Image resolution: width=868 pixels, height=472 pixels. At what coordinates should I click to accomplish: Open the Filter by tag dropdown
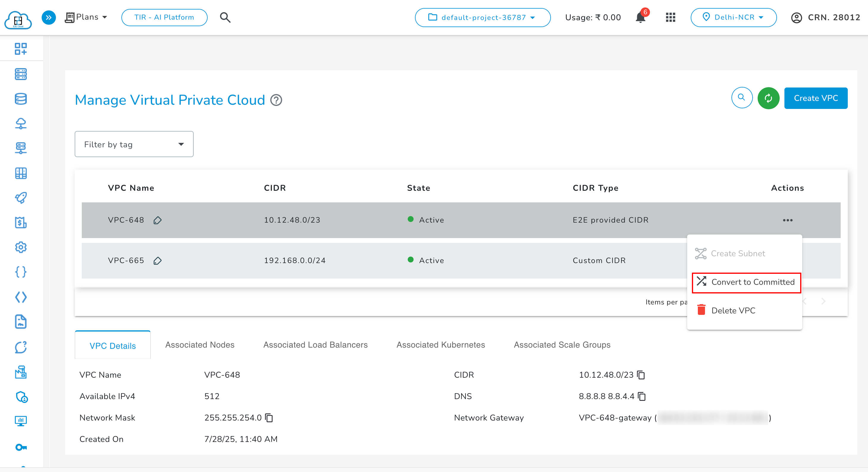pos(134,144)
